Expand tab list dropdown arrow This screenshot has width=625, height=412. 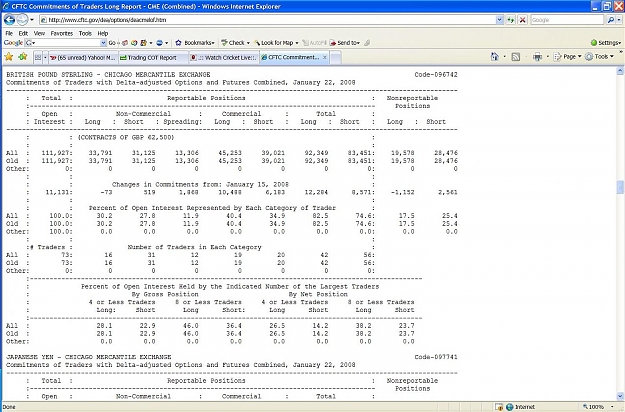45,57
